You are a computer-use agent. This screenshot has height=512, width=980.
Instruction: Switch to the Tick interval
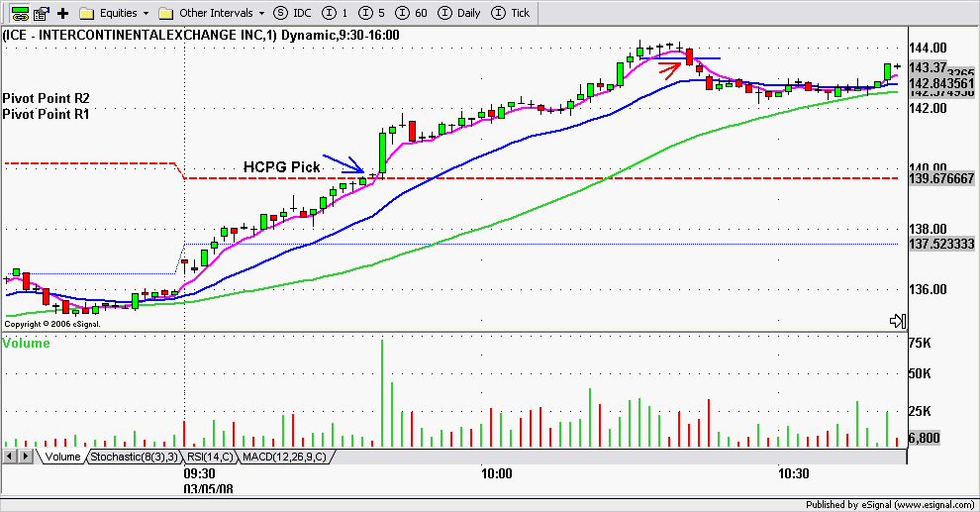[x=511, y=13]
